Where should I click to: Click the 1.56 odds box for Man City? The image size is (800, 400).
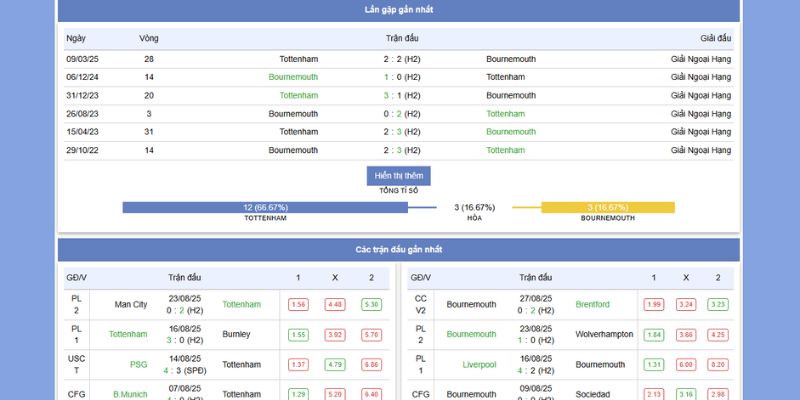click(x=298, y=304)
